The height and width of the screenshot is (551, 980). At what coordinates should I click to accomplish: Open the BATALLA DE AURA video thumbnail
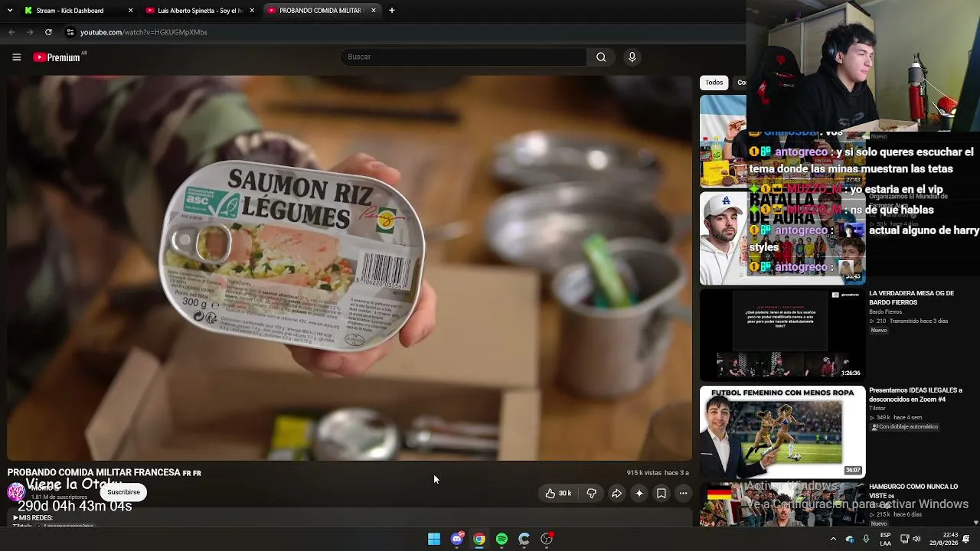pyautogui.click(x=782, y=238)
